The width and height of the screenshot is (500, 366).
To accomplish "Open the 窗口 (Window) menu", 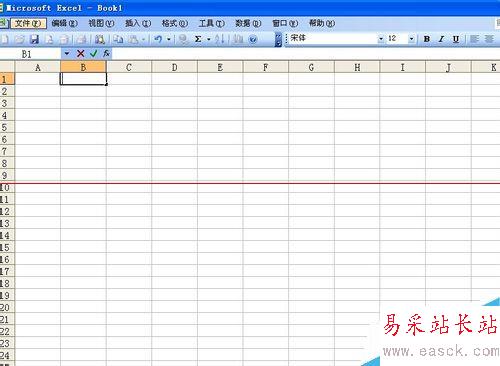I will [x=285, y=23].
